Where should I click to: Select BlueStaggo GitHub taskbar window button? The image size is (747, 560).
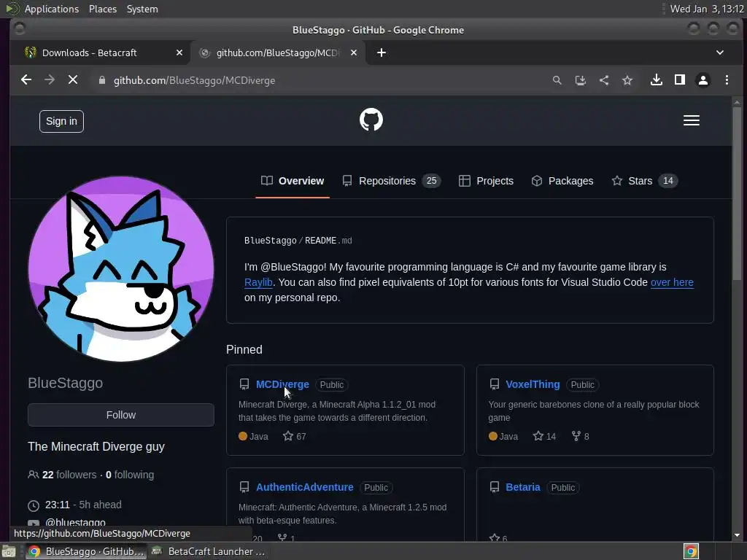coord(86,551)
